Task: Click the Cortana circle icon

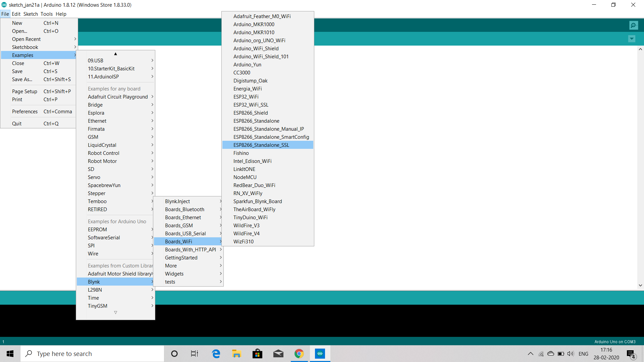Action: pyautogui.click(x=174, y=354)
